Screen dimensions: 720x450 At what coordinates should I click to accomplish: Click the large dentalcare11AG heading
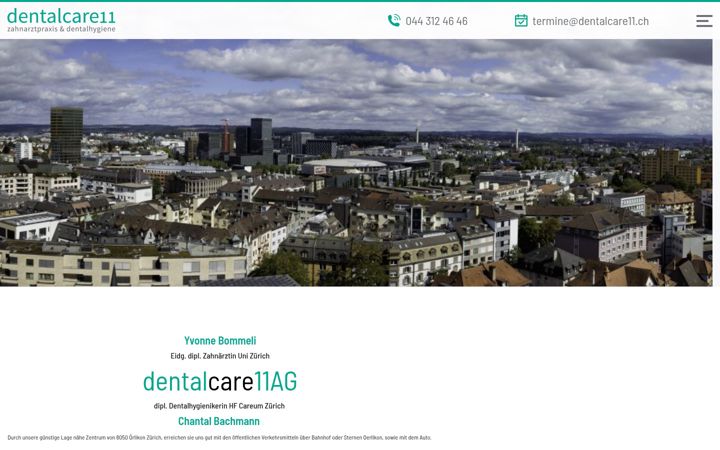click(220, 381)
